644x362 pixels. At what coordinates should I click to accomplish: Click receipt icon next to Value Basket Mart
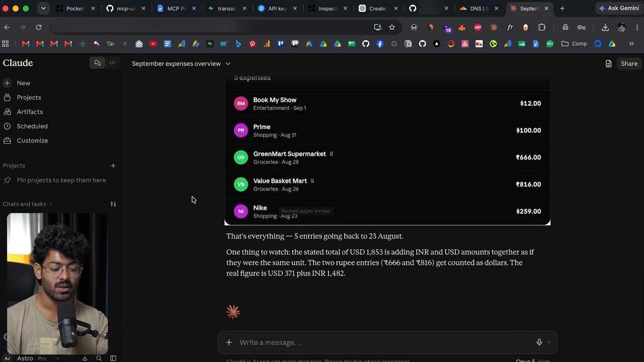[312, 181]
